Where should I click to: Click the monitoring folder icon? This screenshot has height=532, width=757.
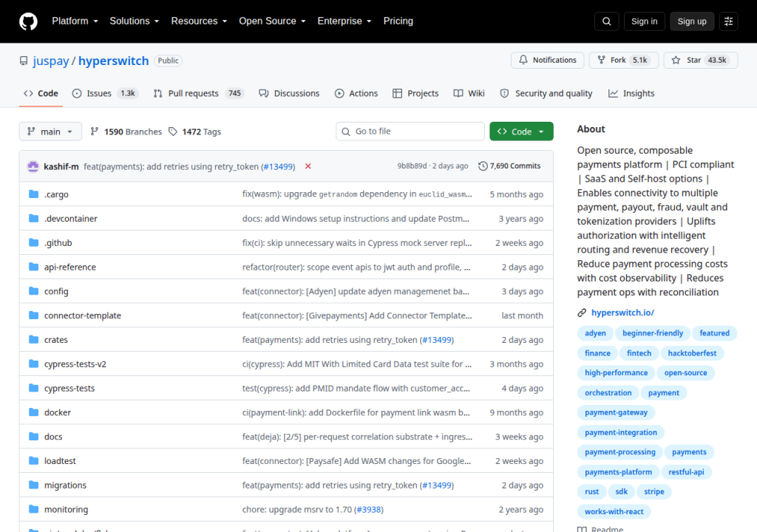point(33,509)
